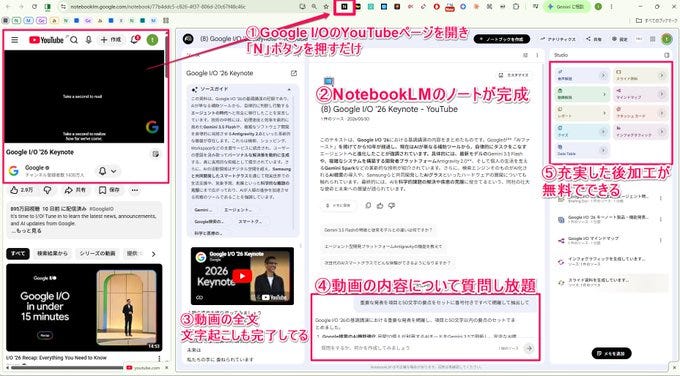Collapse the Studio panel icon
Image resolution: width=680 pixels, height=376 pixels.
tap(667, 55)
